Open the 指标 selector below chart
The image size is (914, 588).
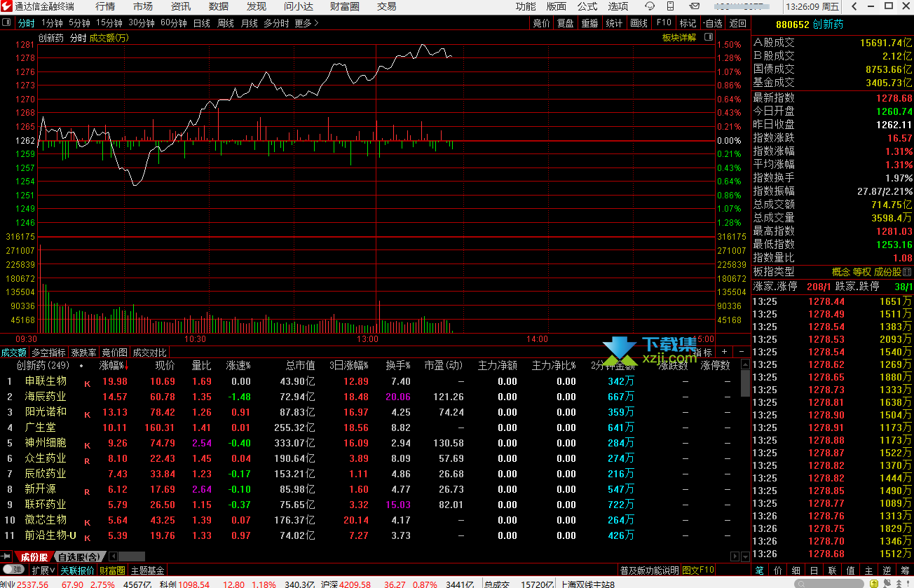pyautogui.click(x=702, y=352)
